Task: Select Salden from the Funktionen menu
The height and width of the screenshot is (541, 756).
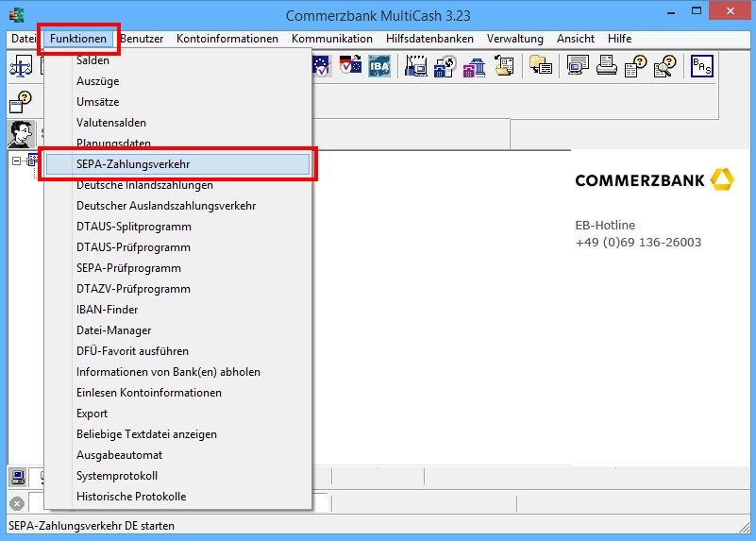Action: pyautogui.click(x=178, y=60)
